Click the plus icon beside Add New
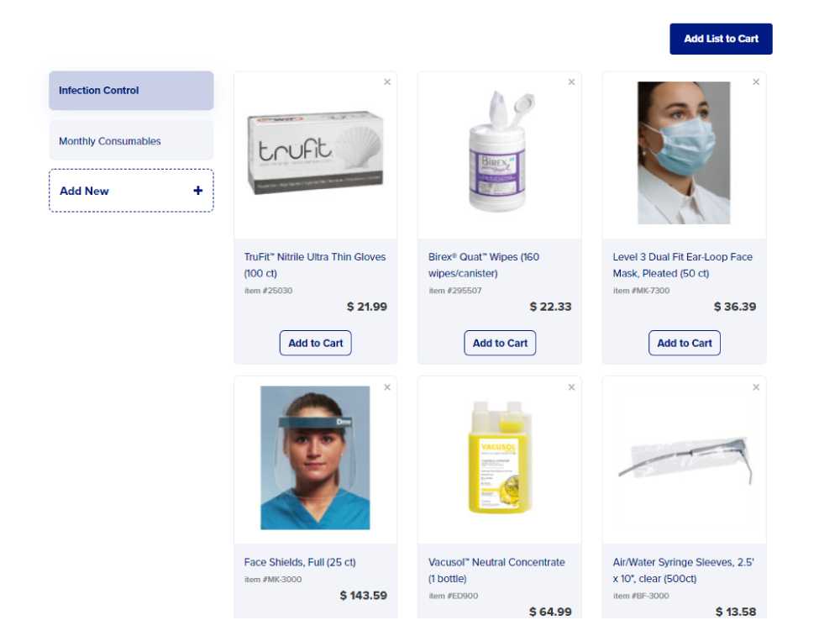The height and width of the screenshot is (636, 840). (197, 191)
